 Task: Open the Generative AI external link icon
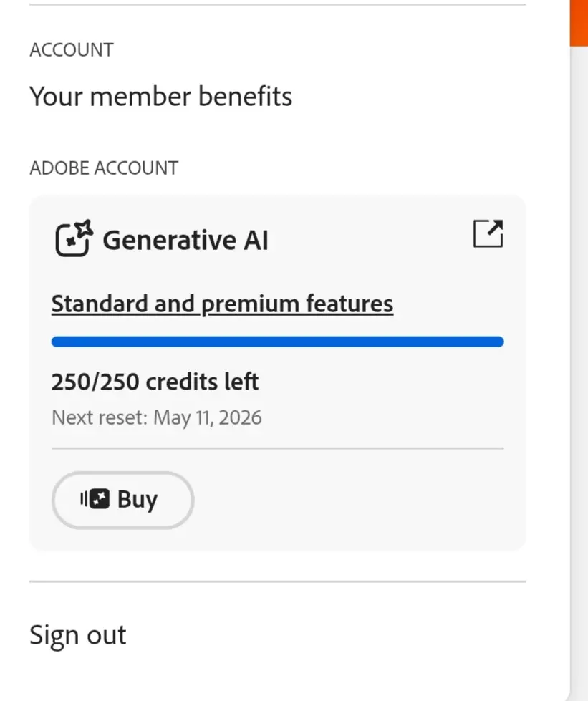(488, 233)
